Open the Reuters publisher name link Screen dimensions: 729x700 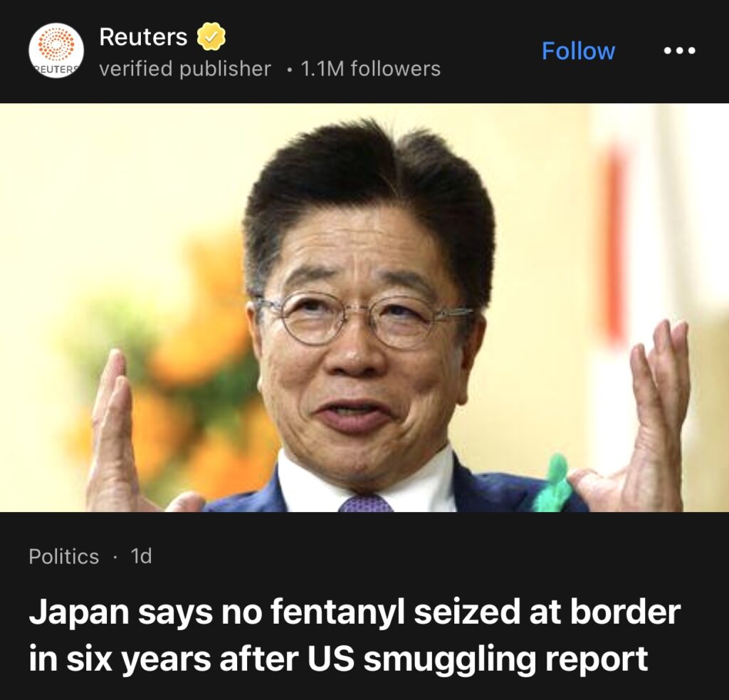(143, 36)
